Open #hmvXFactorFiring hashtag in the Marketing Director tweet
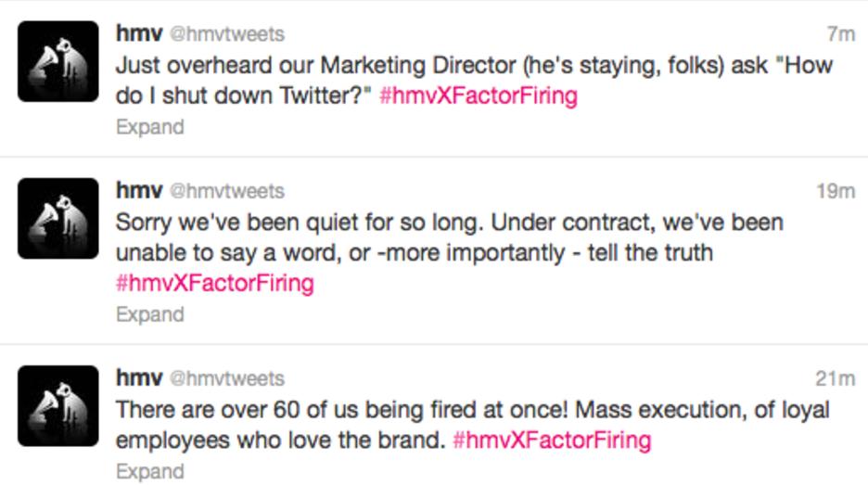Image resolution: width=868 pixels, height=485 pixels. click(x=478, y=96)
